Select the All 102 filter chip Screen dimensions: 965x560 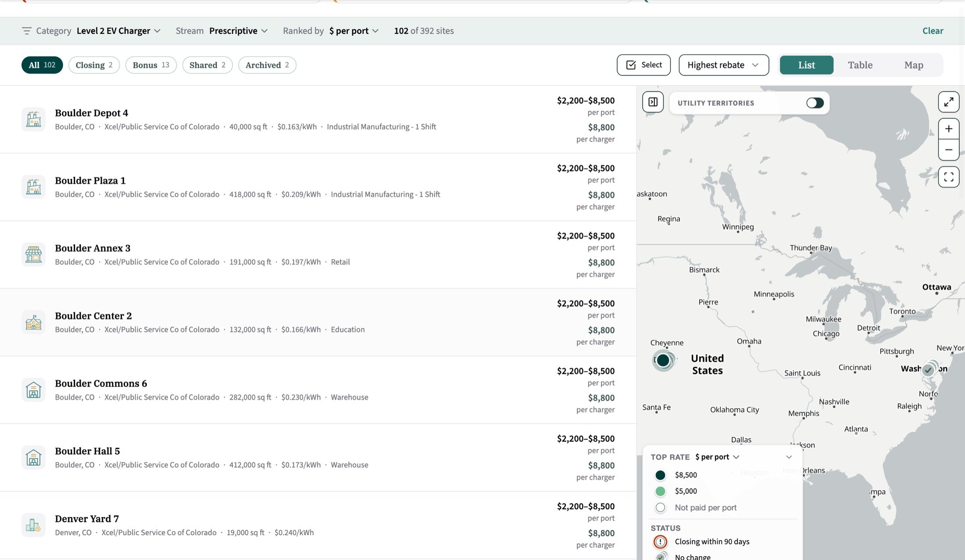point(42,65)
